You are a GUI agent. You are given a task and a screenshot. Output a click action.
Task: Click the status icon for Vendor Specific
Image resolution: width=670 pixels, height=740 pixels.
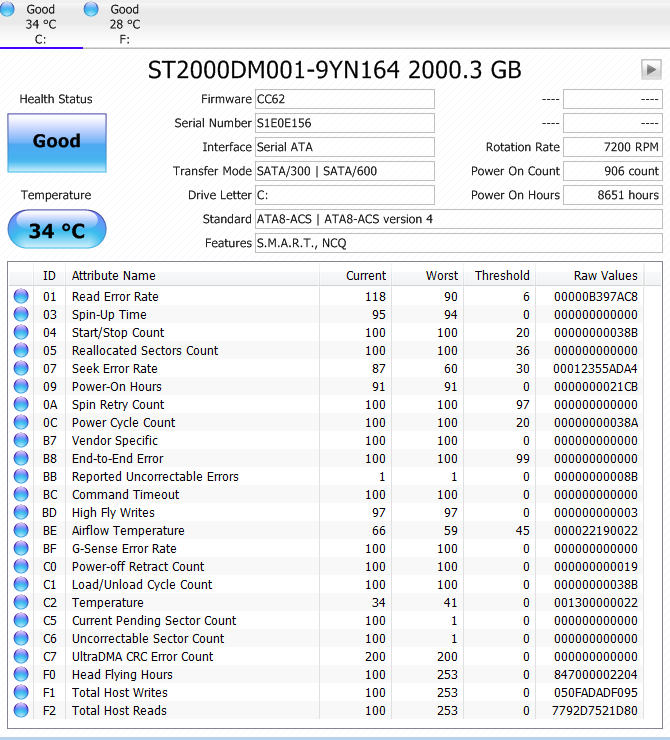coord(21,440)
